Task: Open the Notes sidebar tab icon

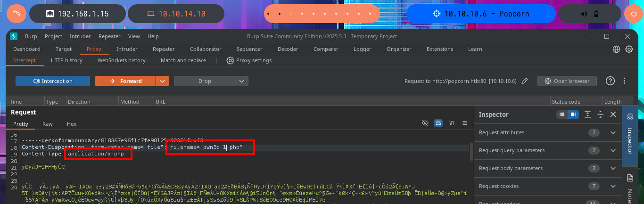Action: (x=629, y=178)
